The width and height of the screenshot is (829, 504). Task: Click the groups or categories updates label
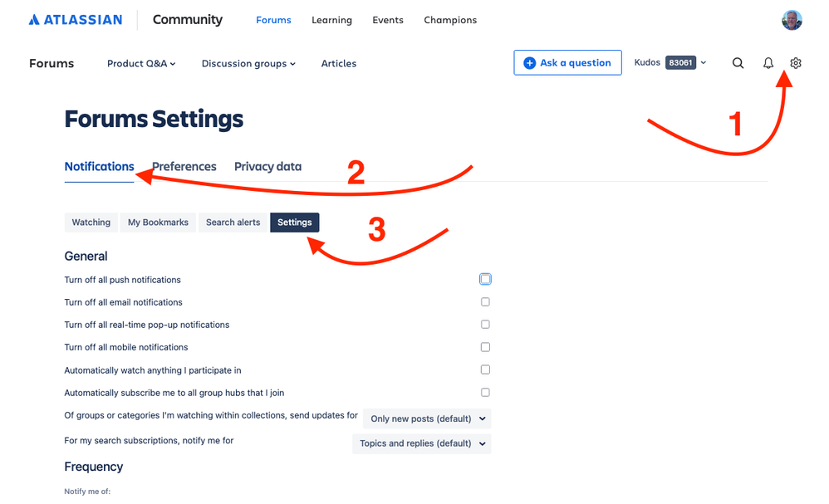coord(211,415)
